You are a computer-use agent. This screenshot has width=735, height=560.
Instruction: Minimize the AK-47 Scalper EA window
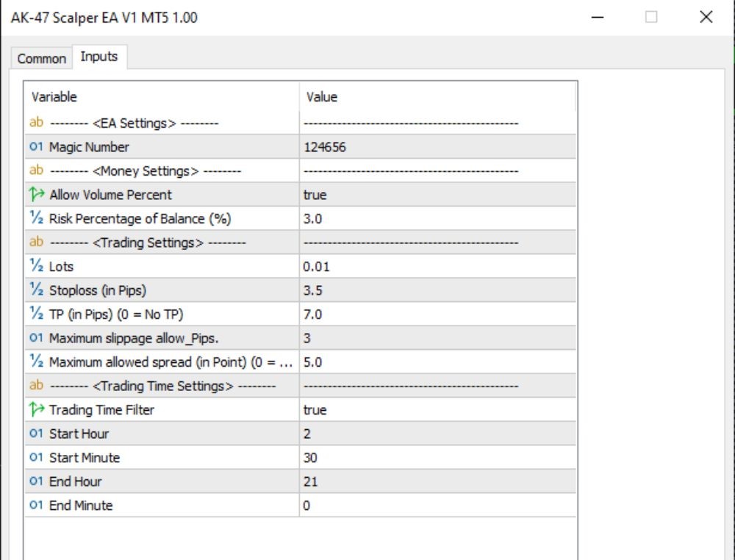(x=597, y=18)
